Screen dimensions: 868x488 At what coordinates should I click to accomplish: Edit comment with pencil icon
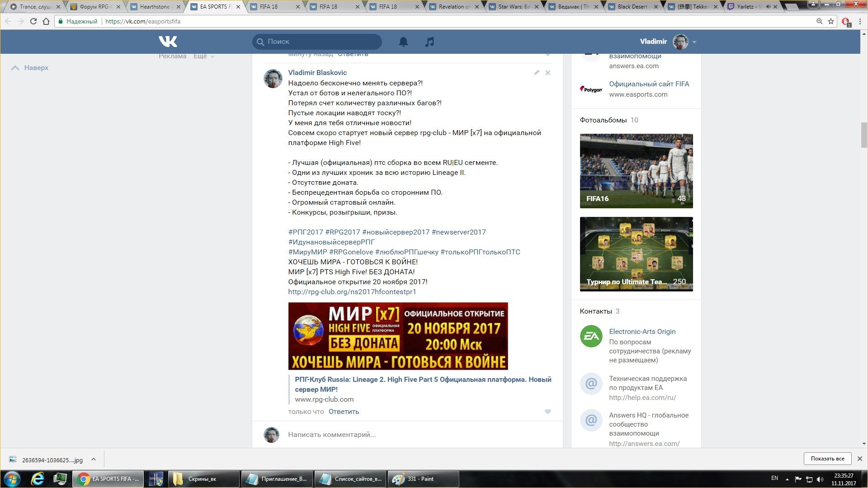(x=536, y=73)
